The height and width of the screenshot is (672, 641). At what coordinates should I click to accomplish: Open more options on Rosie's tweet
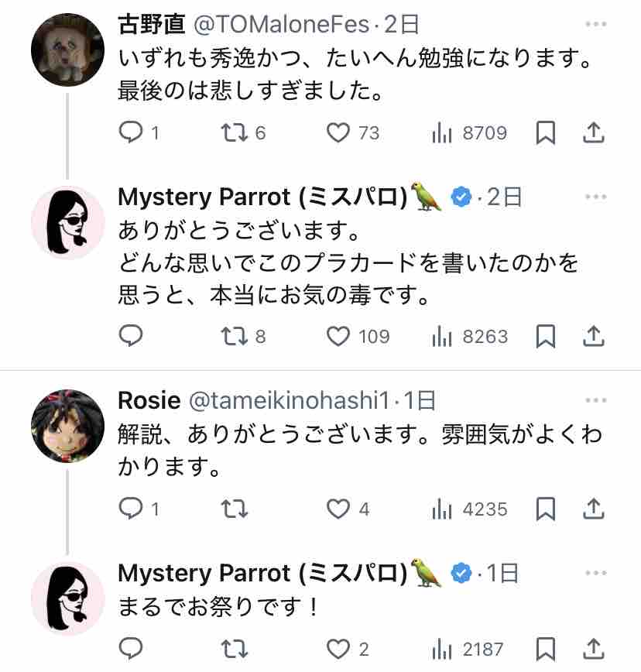coord(595,399)
